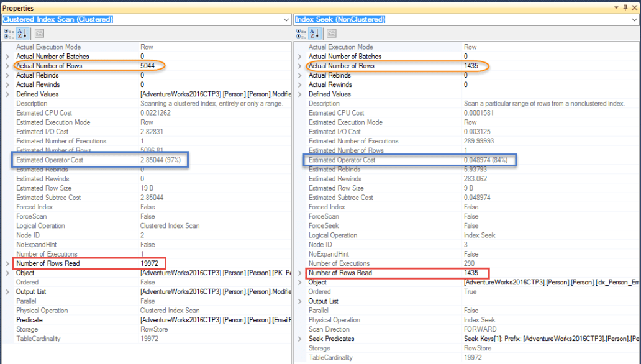641x364 pixels.
Task: Open the Index Seek (NonClustered) object dropdown
Action: pos(634,20)
